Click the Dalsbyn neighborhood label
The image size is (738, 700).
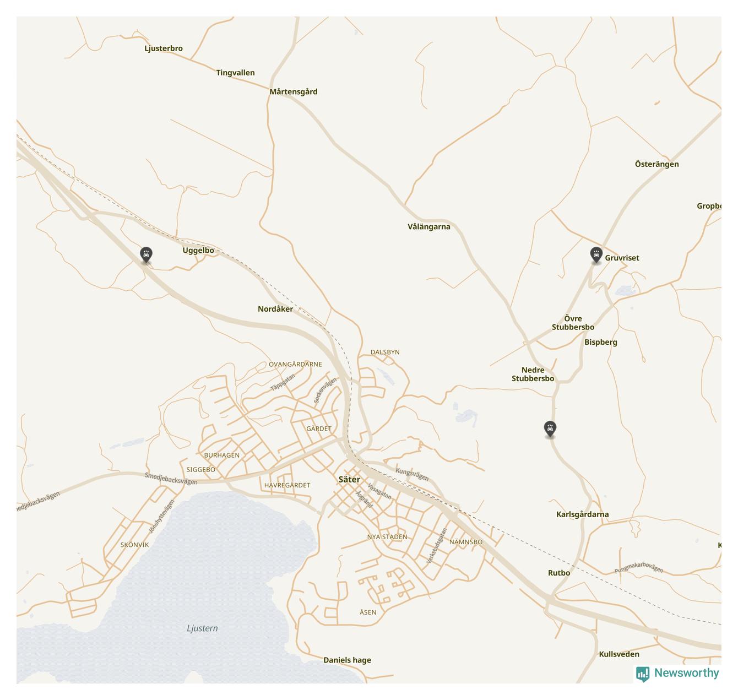click(385, 352)
